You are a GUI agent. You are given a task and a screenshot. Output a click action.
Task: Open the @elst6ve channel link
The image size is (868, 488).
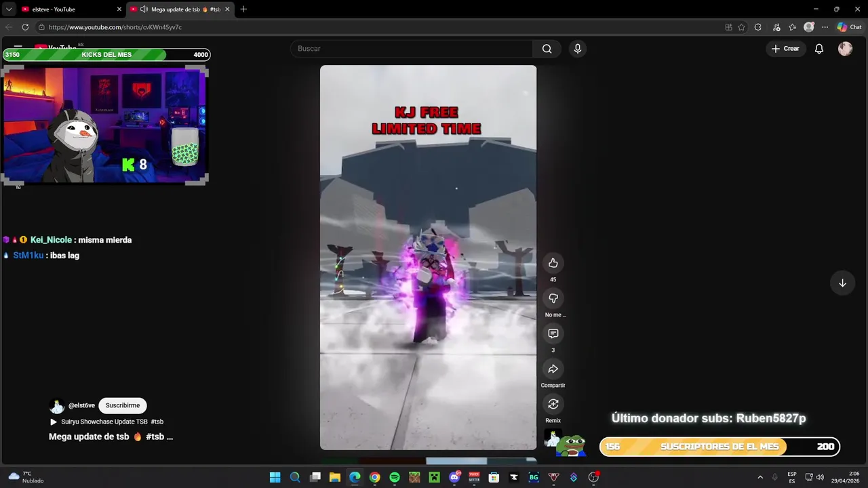click(81, 406)
